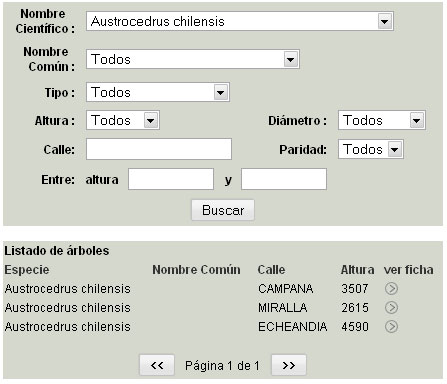Viewport: 447px width, 384px height.
Task: Open the Diámetro dropdown
Action: [x=382, y=120]
